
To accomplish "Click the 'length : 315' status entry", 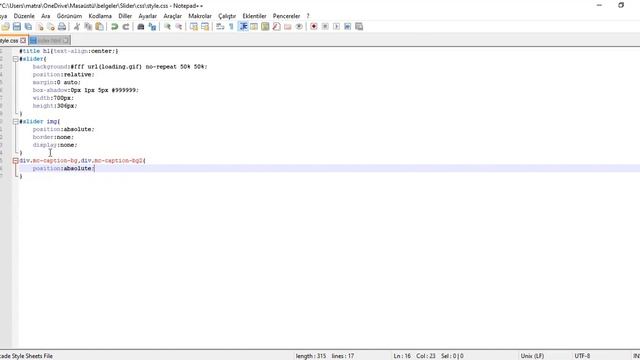I will click(311, 356).
